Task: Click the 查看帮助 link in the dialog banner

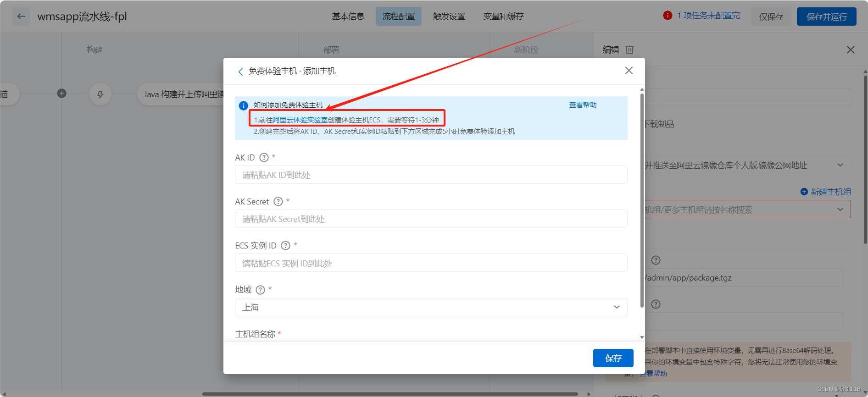Action: click(x=583, y=105)
